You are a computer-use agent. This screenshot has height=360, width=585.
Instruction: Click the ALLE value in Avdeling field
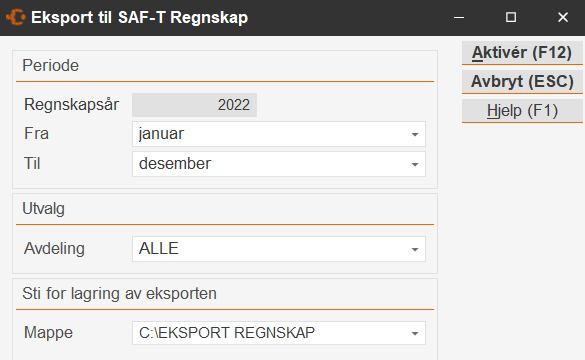click(159, 248)
